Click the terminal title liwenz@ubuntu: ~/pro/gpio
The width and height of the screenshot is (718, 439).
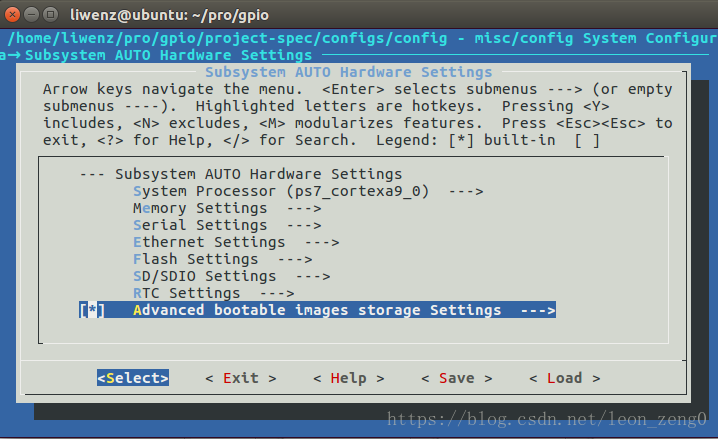(169, 15)
